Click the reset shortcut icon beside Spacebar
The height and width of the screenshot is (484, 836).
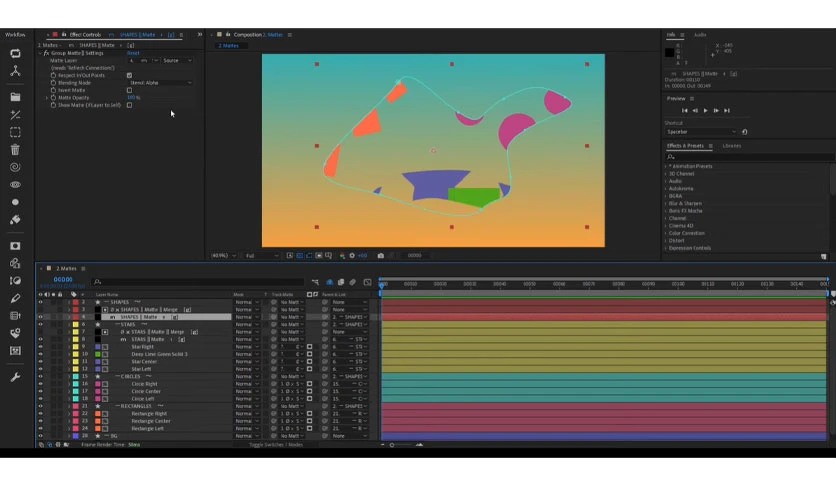pos(744,132)
